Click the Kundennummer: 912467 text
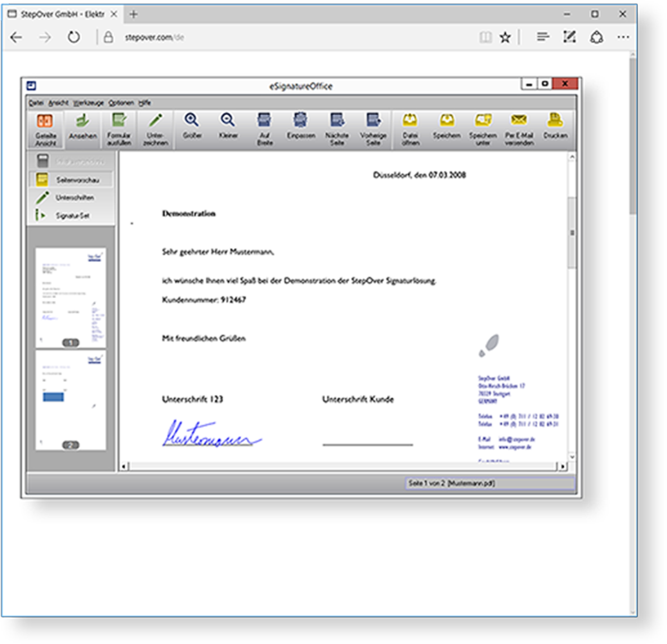 point(203,300)
